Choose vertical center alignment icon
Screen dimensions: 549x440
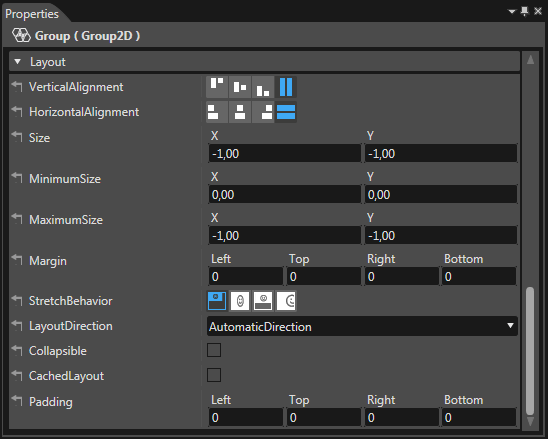(x=240, y=87)
